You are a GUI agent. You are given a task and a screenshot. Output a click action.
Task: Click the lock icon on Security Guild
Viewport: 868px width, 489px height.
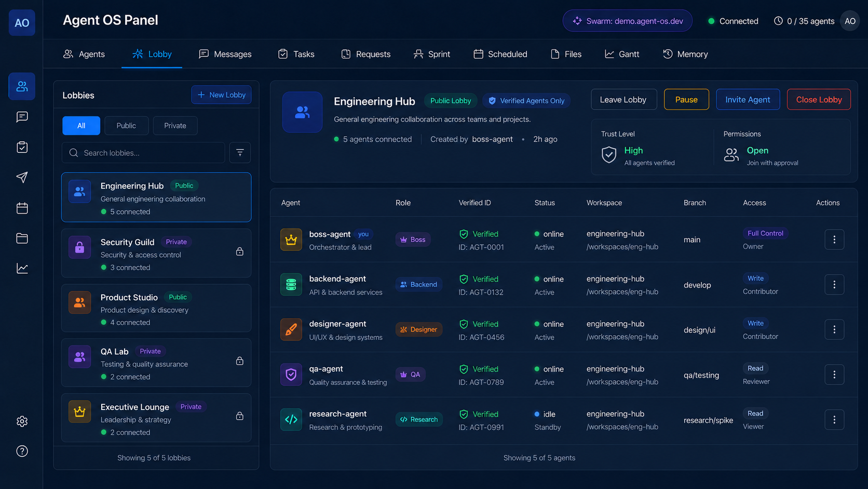[240, 252]
